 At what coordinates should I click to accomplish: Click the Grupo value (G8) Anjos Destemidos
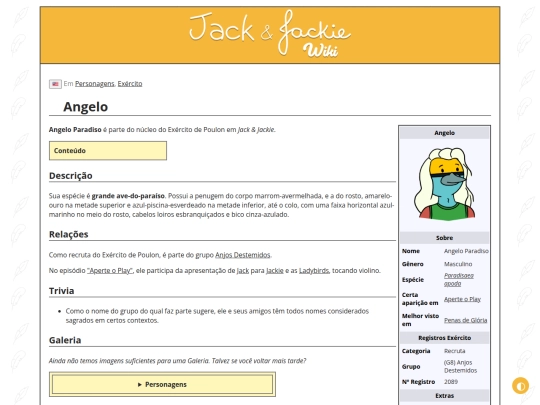pos(460,366)
